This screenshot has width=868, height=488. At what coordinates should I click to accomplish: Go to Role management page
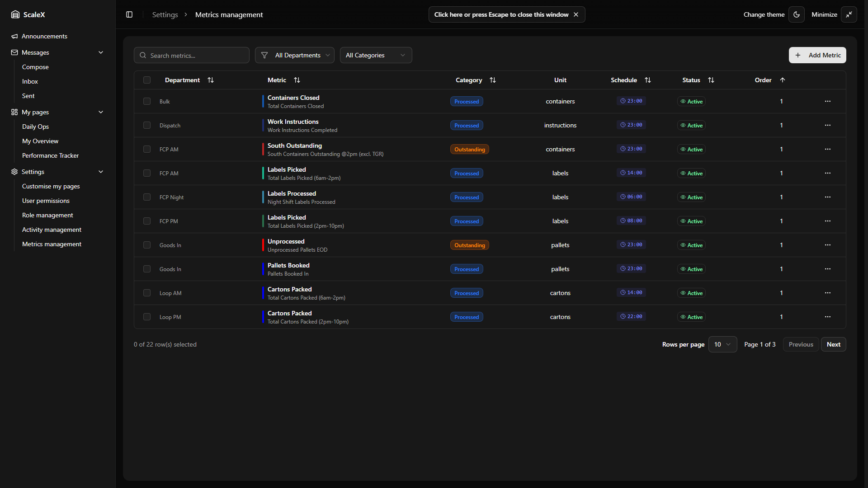[x=47, y=215]
